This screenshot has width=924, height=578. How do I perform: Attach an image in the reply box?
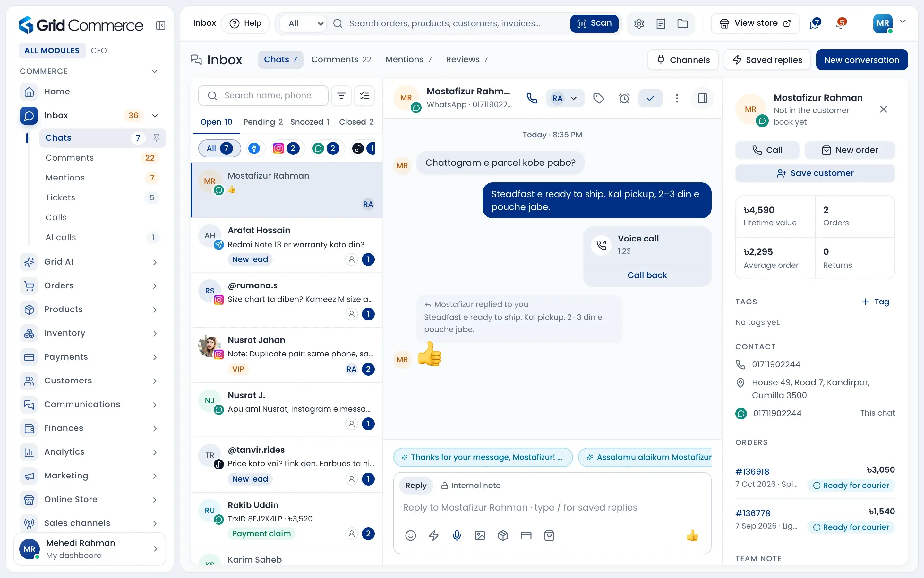pyautogui.click(x=480, y=536)
